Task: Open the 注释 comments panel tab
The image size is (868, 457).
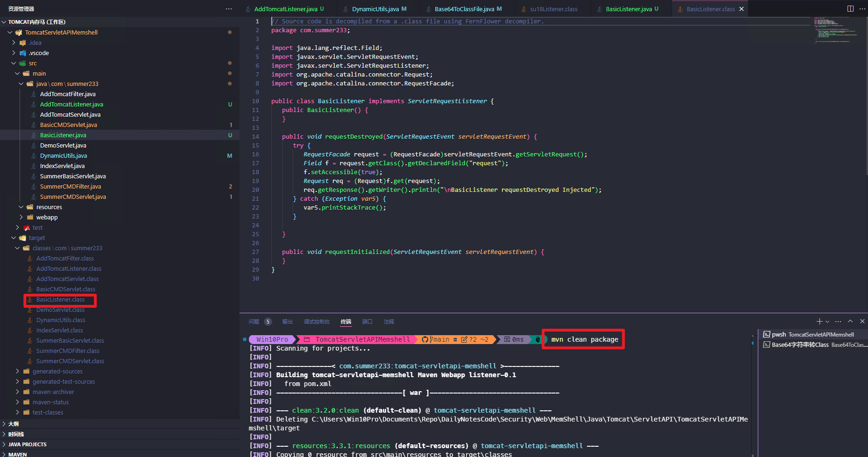Action: coord(388,322)
